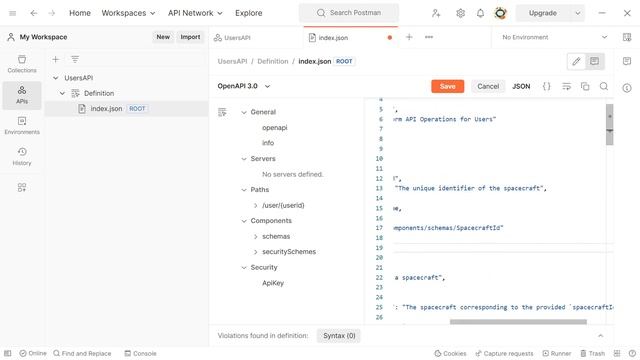Open the API Network dropdown
640x360 pixels.
(x=195, y=13)
